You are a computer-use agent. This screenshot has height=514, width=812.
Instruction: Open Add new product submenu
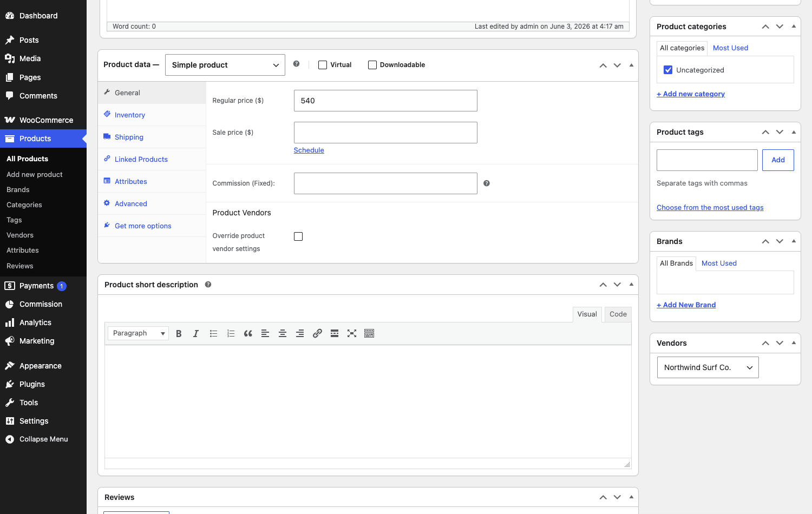35,174
